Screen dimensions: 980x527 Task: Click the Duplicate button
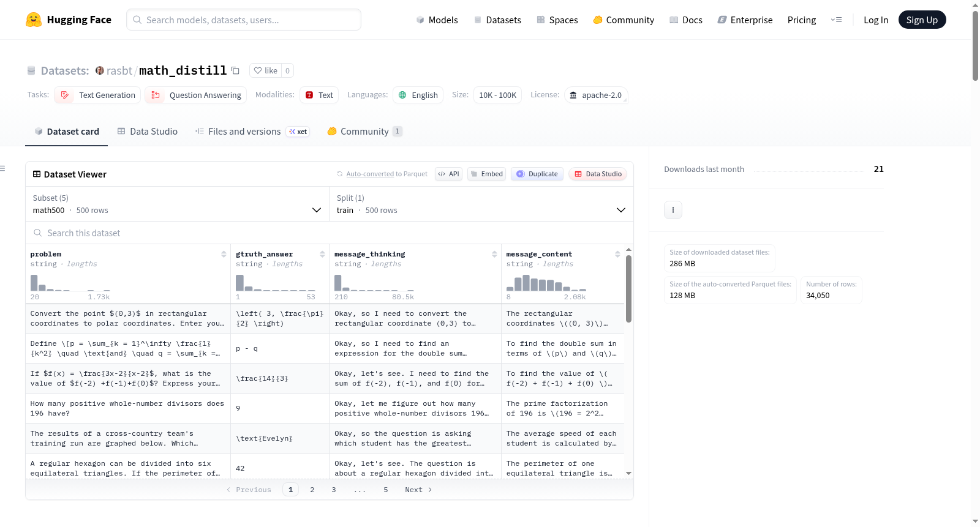[x=537, y=174]
